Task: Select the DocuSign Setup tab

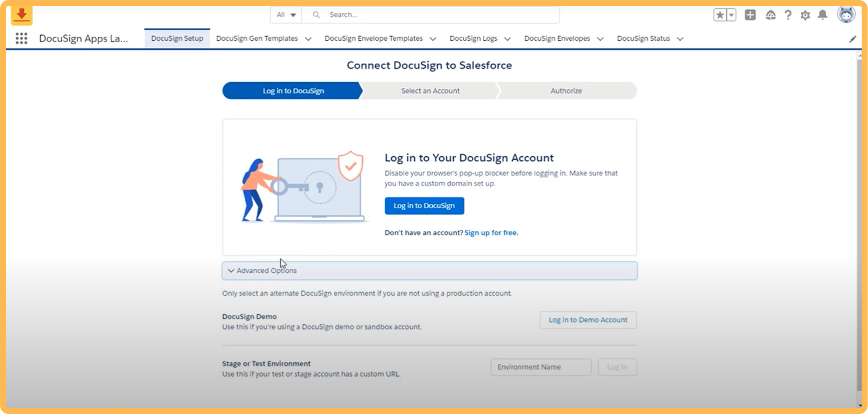Action: (177, 38)
